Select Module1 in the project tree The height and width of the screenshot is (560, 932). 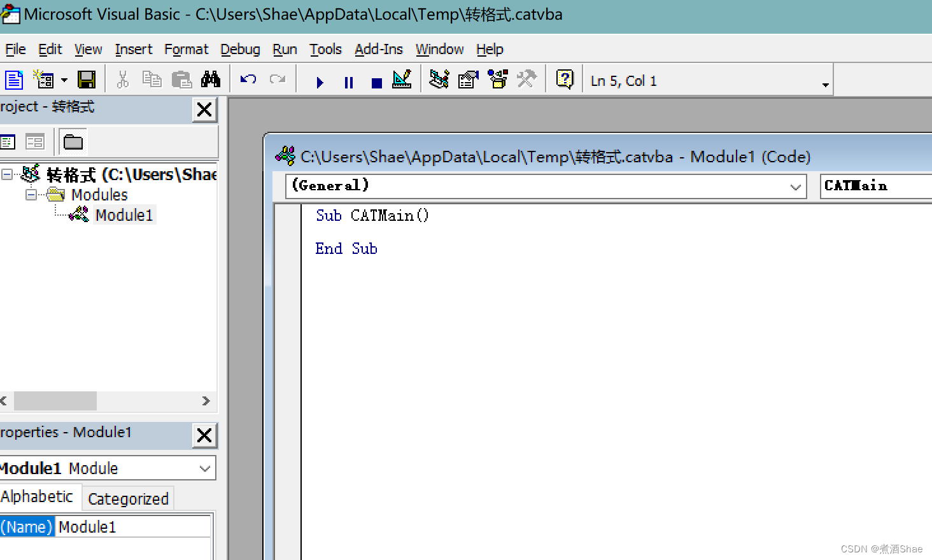[x=124, y=215]
